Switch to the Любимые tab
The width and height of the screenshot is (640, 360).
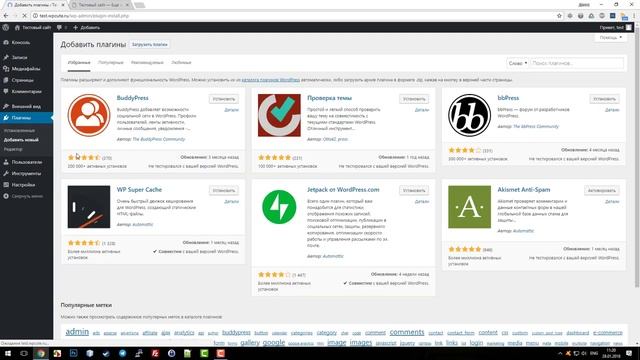(181, 63)
